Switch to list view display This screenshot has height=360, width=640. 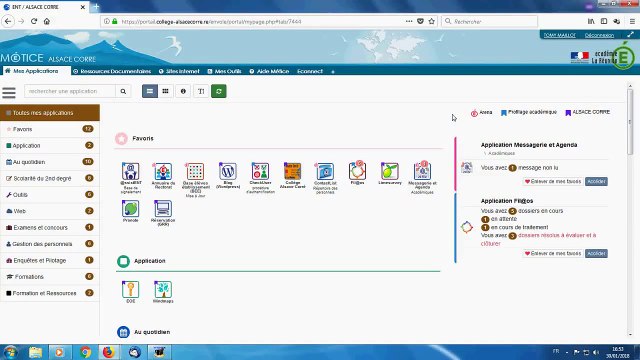coord(150,91)
